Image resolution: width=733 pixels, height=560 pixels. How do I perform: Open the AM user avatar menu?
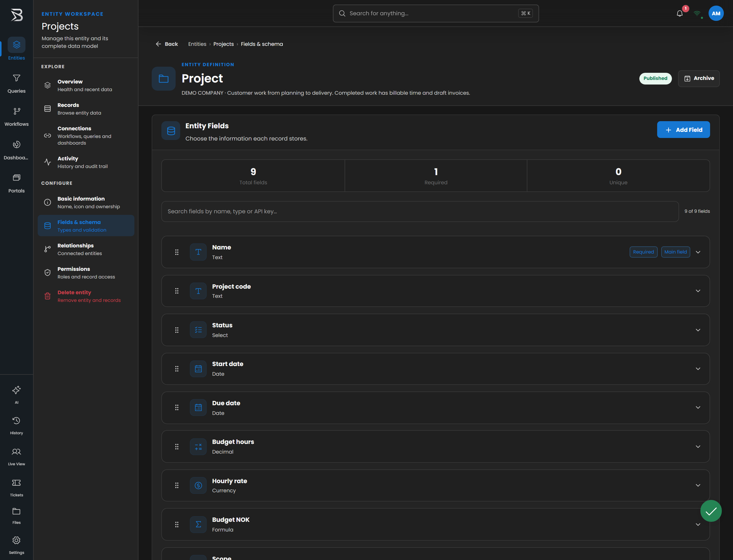(x=716, y=13)
